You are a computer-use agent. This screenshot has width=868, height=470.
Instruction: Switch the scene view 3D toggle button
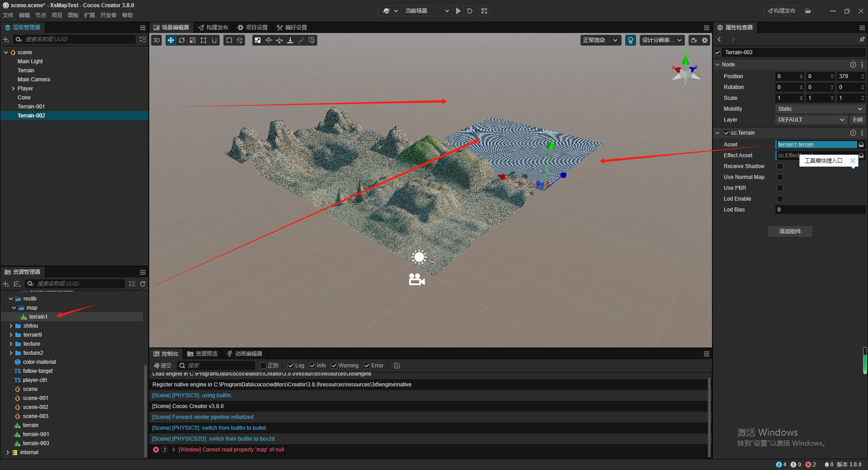tap(156, 40)
